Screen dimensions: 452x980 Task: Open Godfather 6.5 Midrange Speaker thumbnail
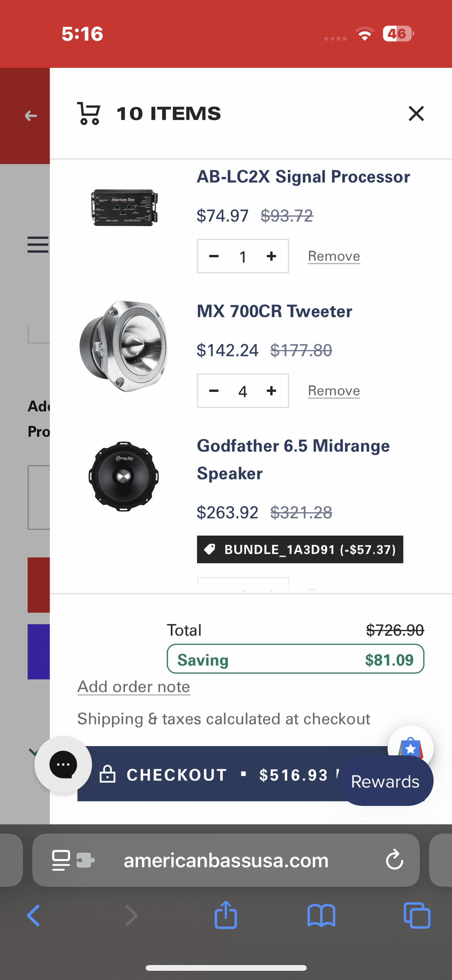(x=123, y=476)
